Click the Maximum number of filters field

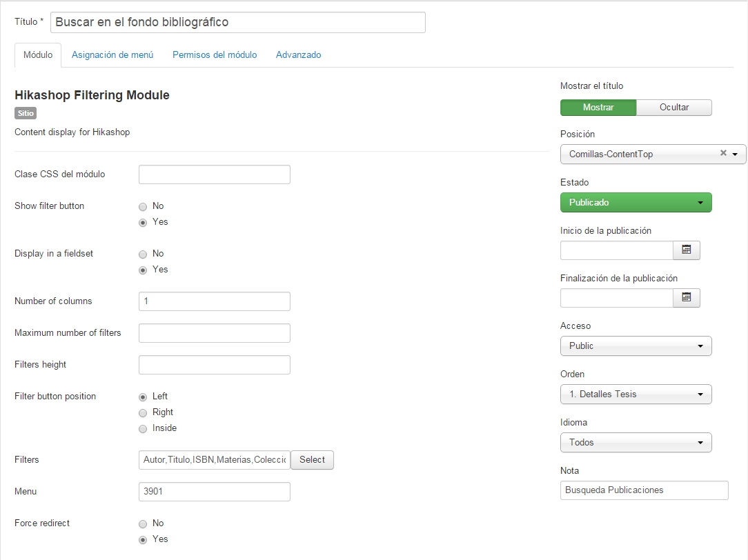tap(215, 333)
